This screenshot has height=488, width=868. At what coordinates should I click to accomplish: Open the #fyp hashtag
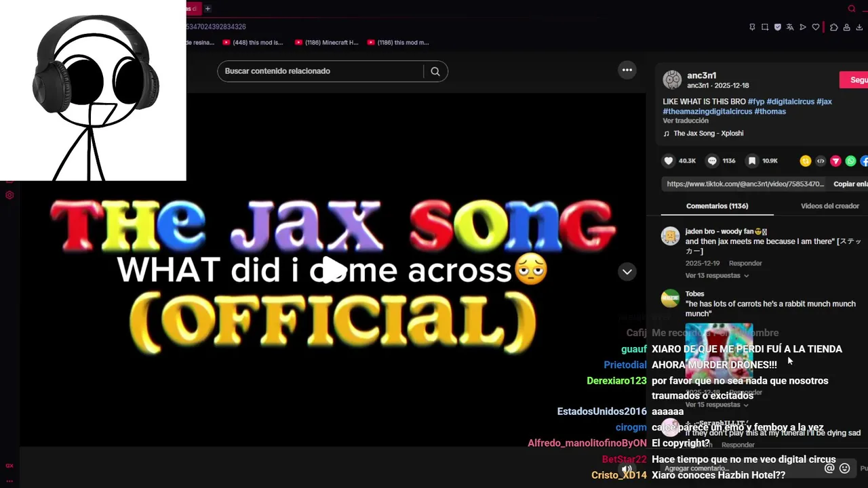756,102
